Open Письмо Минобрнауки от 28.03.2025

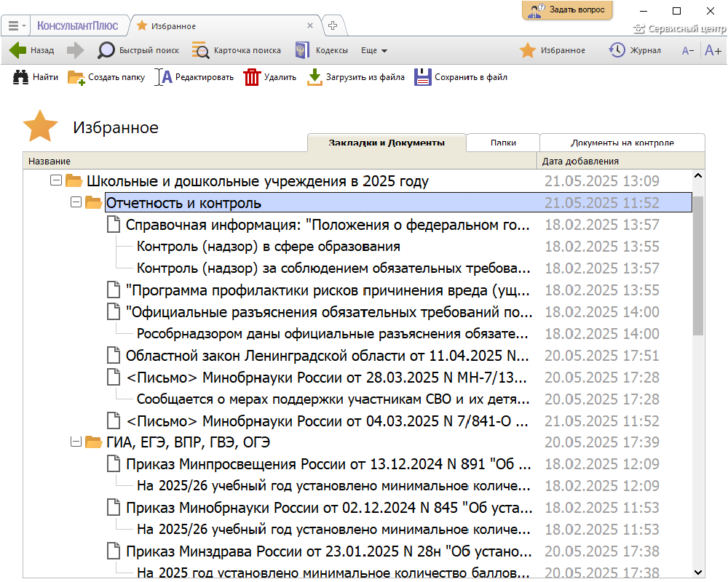click(326, 378)
